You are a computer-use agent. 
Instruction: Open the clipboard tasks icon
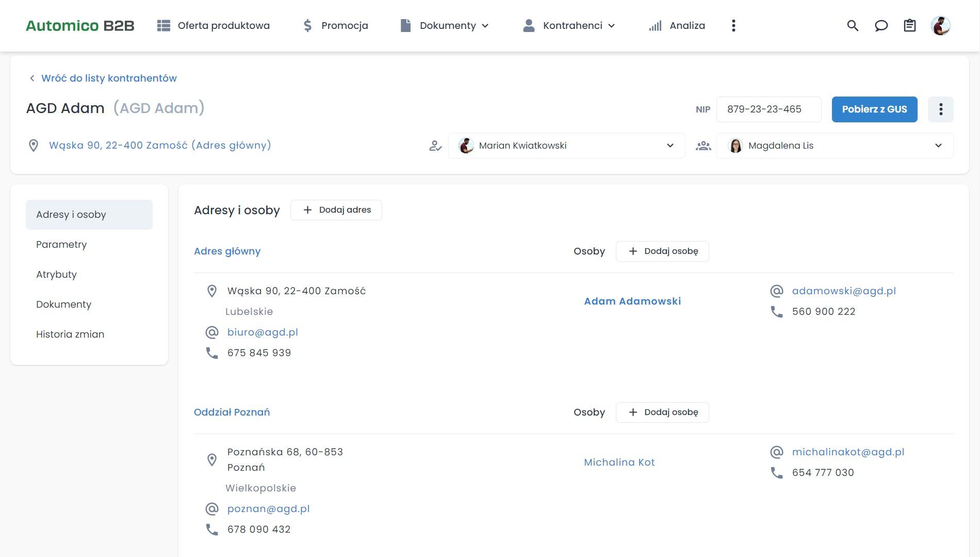click(909, 26)
